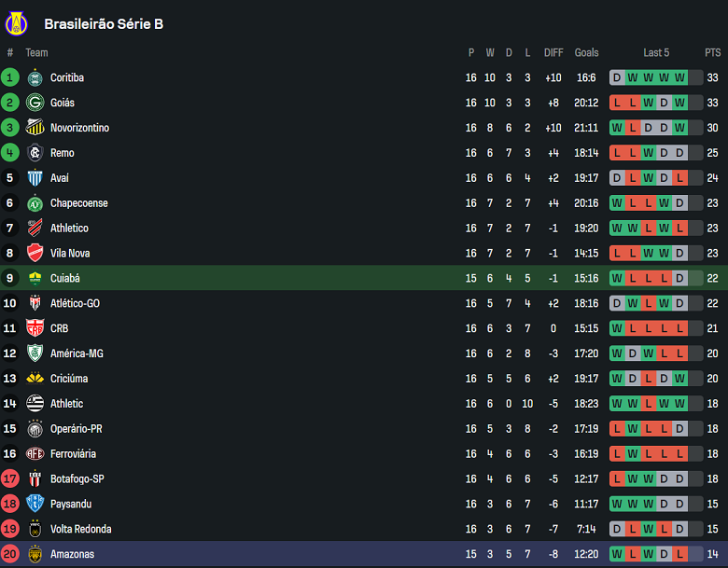Image resolution: width=728 pixels, height=568 pixels.
Task: Click the Criciúma club crest
Action: point(35,379)
